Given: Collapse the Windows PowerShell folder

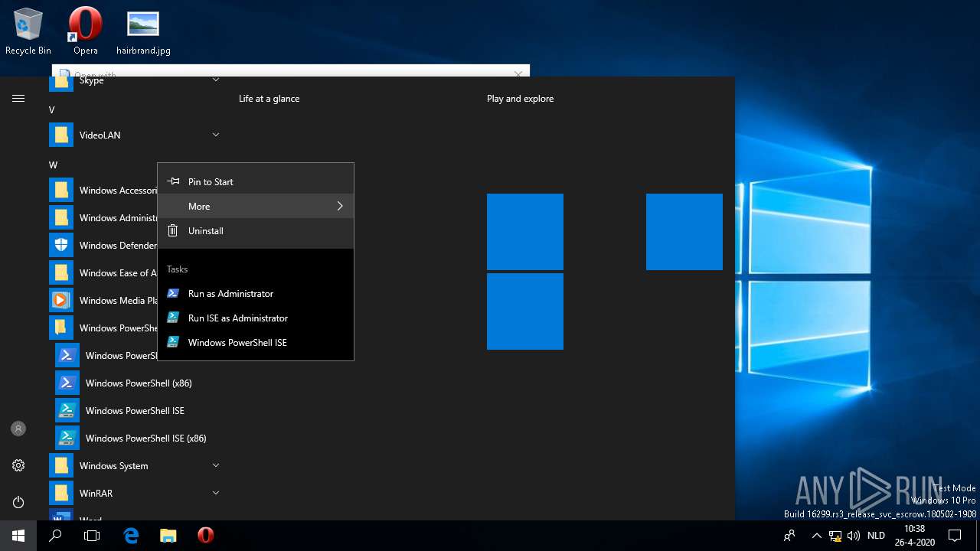Looking at the screenshot, I should (103, 328).
